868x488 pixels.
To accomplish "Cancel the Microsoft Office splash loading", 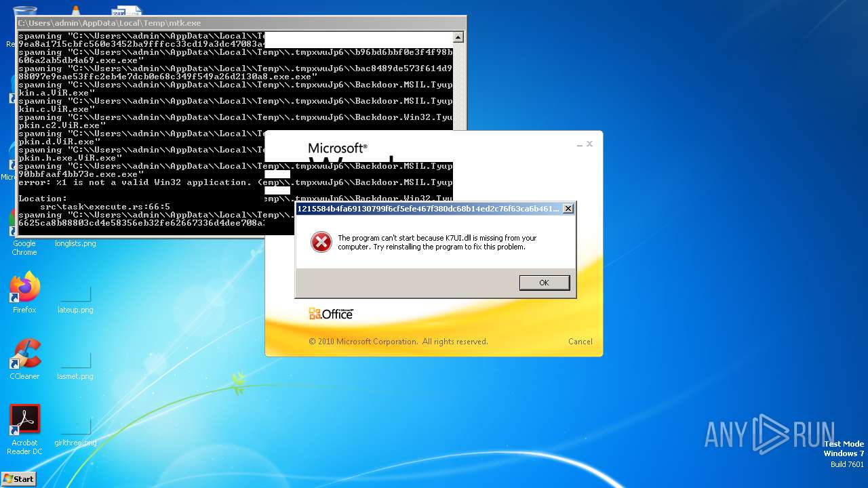I will (580, 342).
